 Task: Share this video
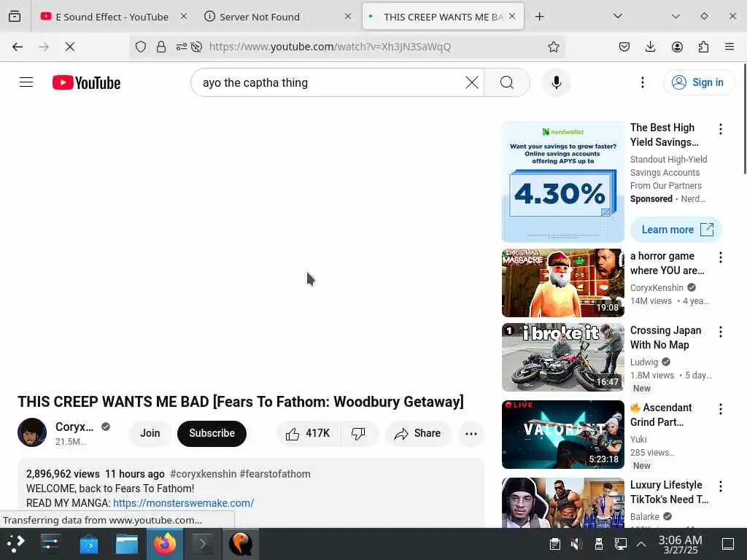[x=418, y=433]
